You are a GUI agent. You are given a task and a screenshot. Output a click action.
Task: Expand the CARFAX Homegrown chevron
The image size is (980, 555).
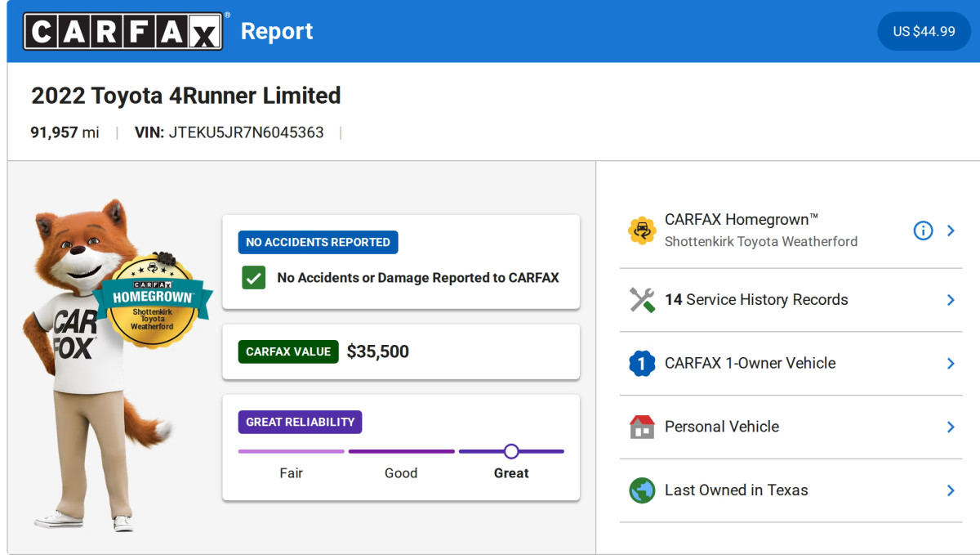(x=951, y=231)
